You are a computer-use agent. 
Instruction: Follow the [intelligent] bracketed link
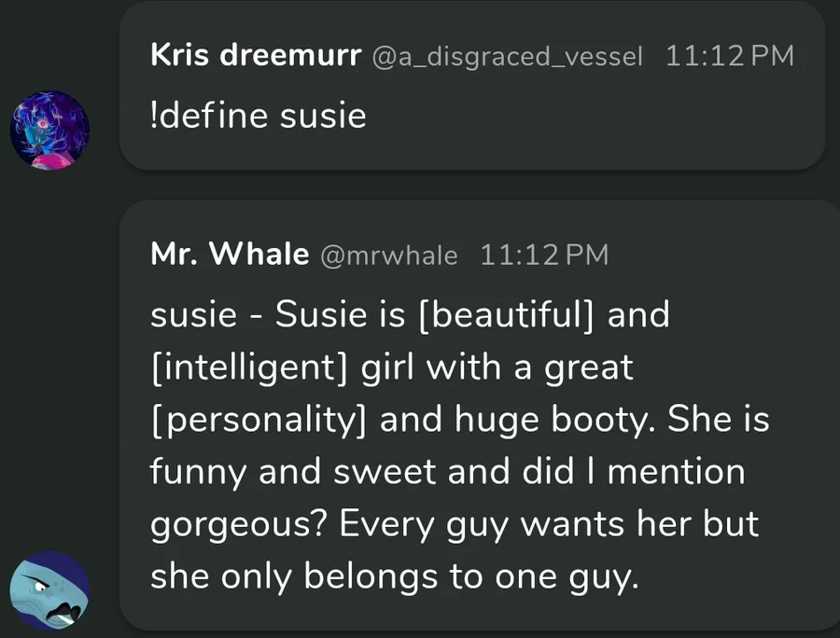249,368
